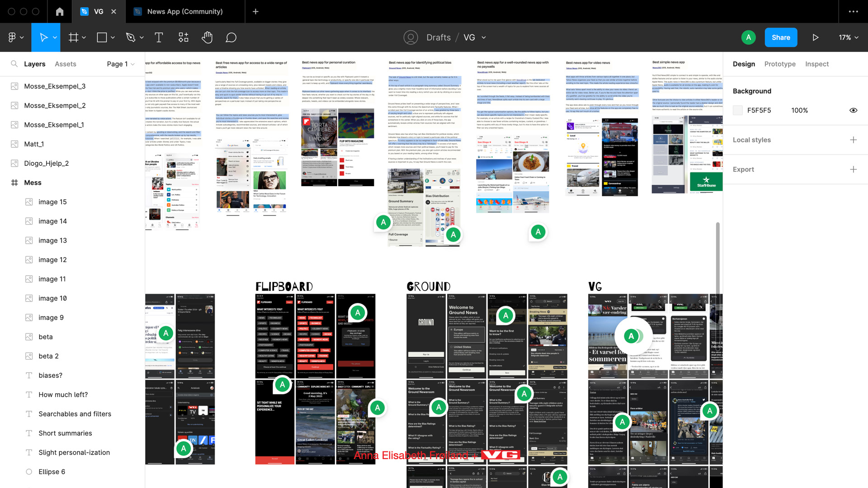Viewport: 868px width, 488px height.
Task: Click the background color swatch F5F5F5
Action: coord(737,110)
